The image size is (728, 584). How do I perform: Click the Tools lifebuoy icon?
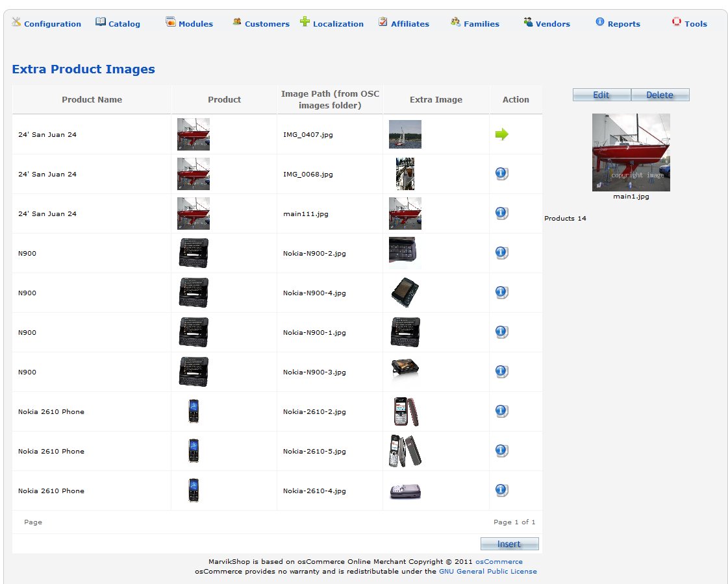(x=677, y=21)
